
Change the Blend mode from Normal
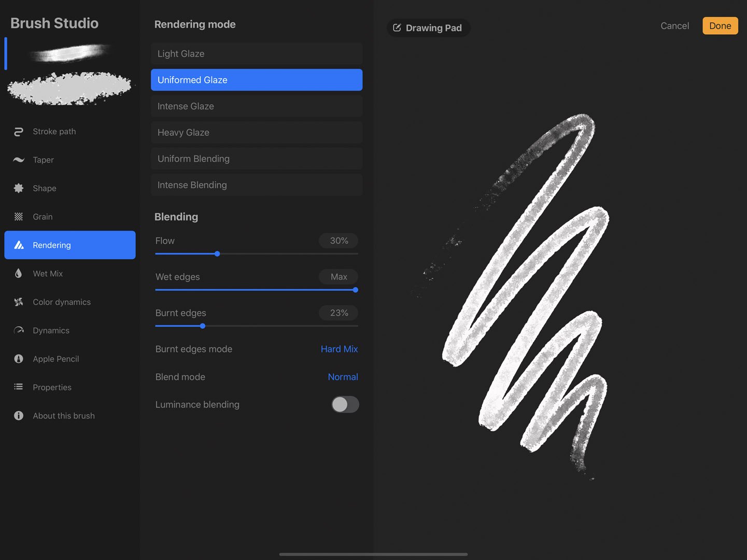(343, 376)
